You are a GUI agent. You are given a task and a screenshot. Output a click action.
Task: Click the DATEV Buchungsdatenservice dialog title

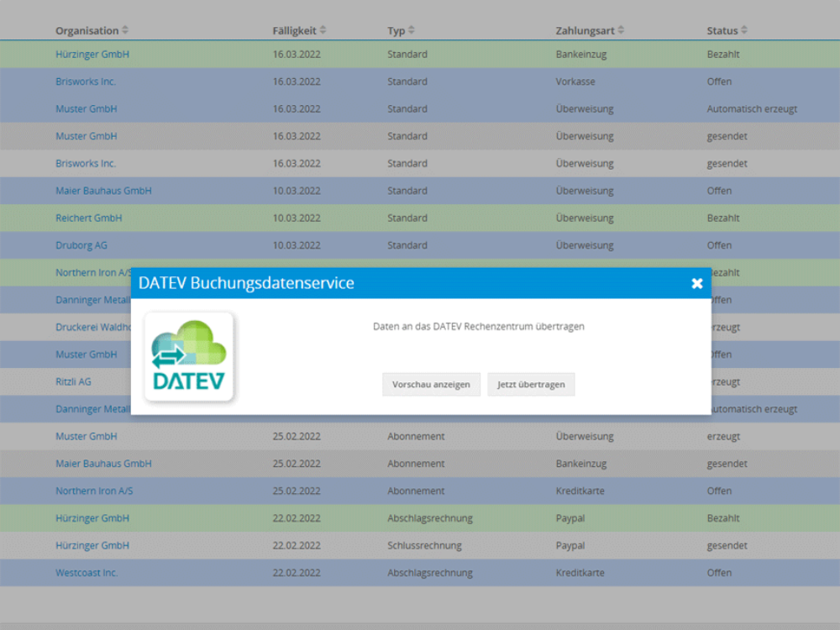[x=246, y=284]
